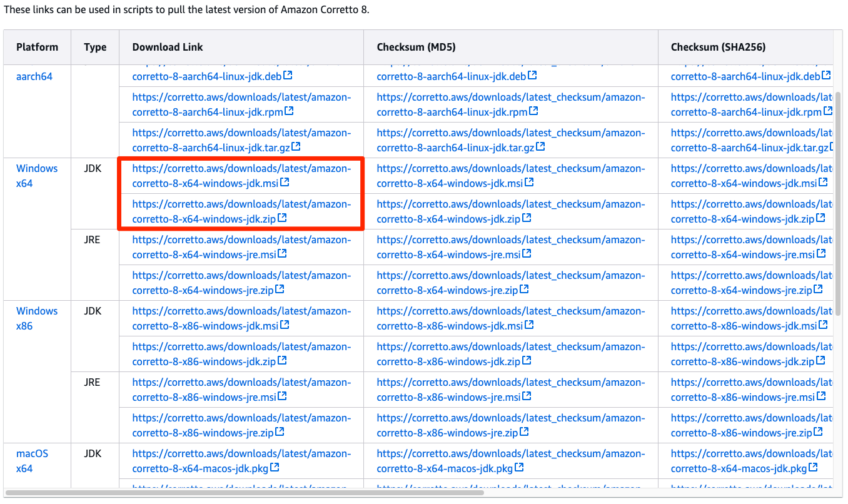Click external-link icon after aarch64-linux-jdk.rpm in Download Link column
The height and width of the screenshot is (504, 848).
pos(289,111)
